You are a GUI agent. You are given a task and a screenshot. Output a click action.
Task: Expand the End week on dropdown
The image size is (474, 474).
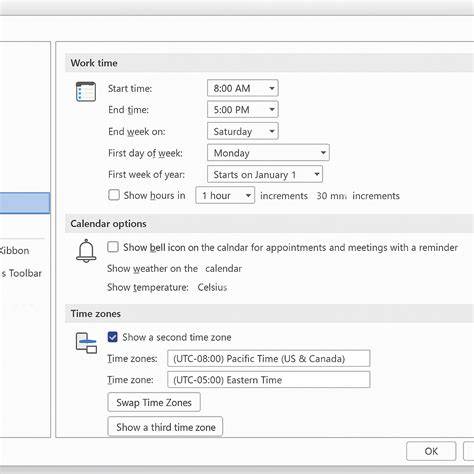click(x=243, y=131)
